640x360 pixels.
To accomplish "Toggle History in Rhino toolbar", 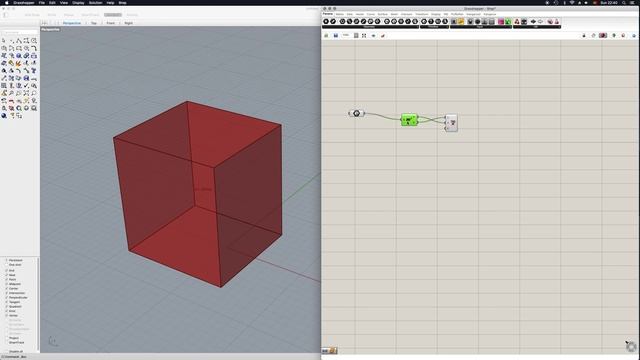I will tap(132, 15).
